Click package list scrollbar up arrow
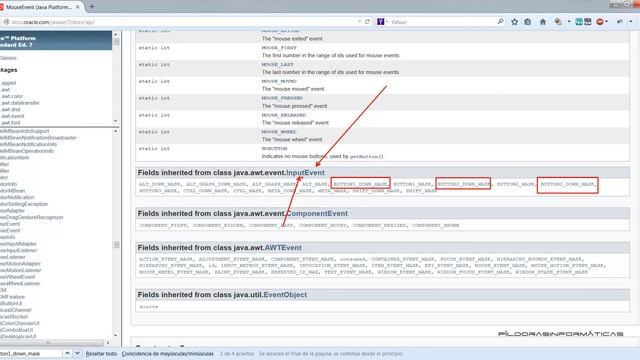Viewport: 640px width, 360px height. pyautogui.click(x=116, y=35)
